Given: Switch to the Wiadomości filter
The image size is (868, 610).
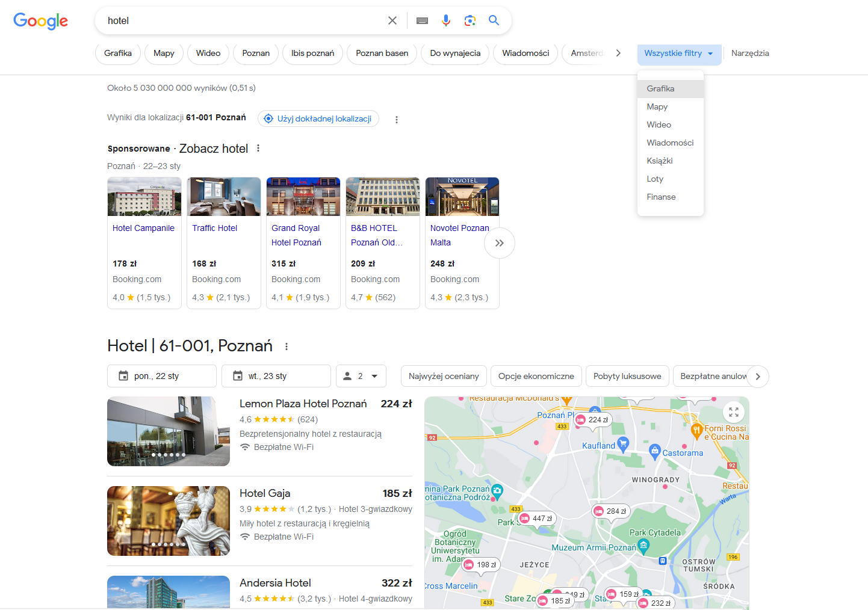Looking at the screenshot, I should click(525, 53).
